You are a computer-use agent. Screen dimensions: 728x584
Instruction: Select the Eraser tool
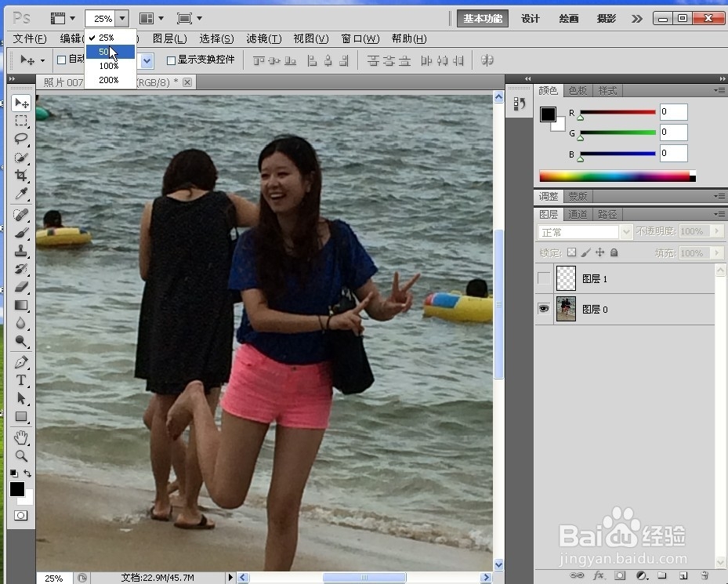pos(21,287)
